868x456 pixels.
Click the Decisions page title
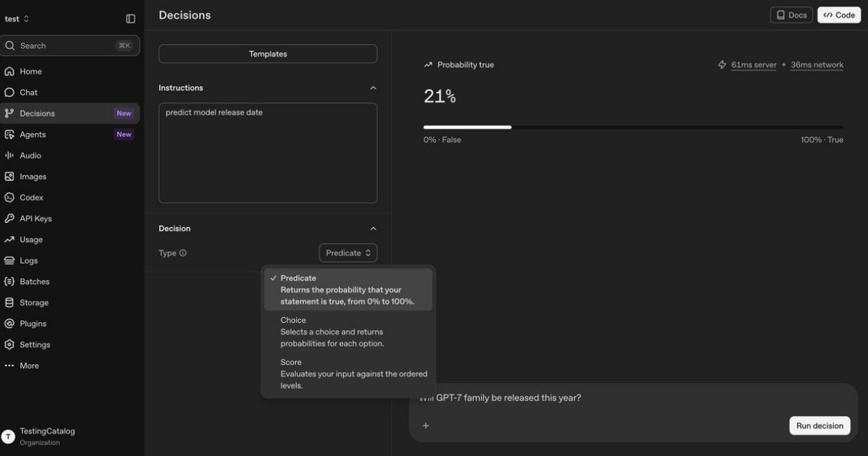coord(185,15)
